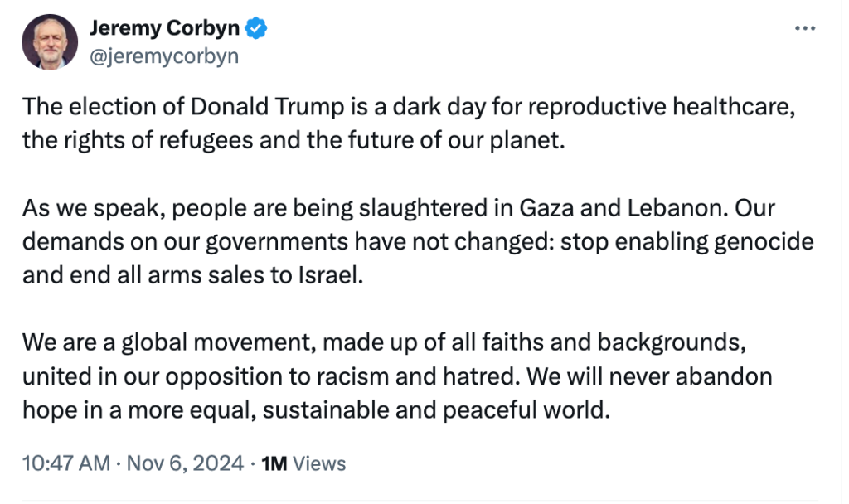Click the paragraph beginning 'We are a global movement'
This screenshot has height=504, width=849.
point(398,376)
